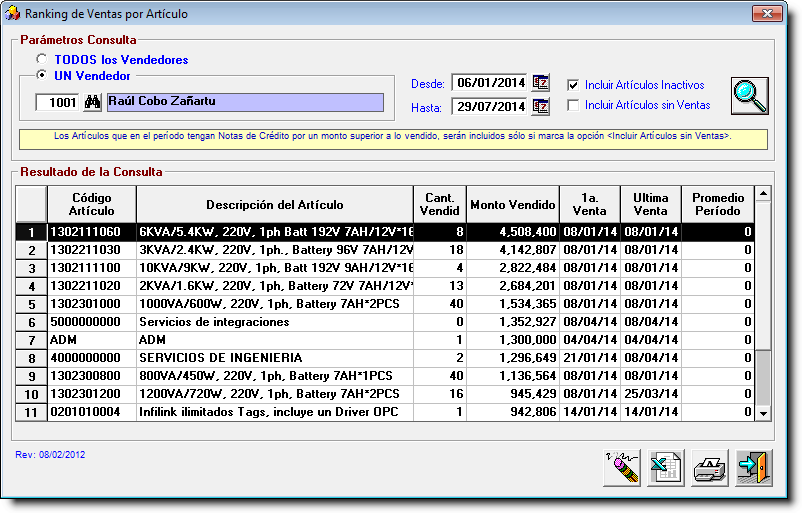Select row header number 11

point(31,412)
